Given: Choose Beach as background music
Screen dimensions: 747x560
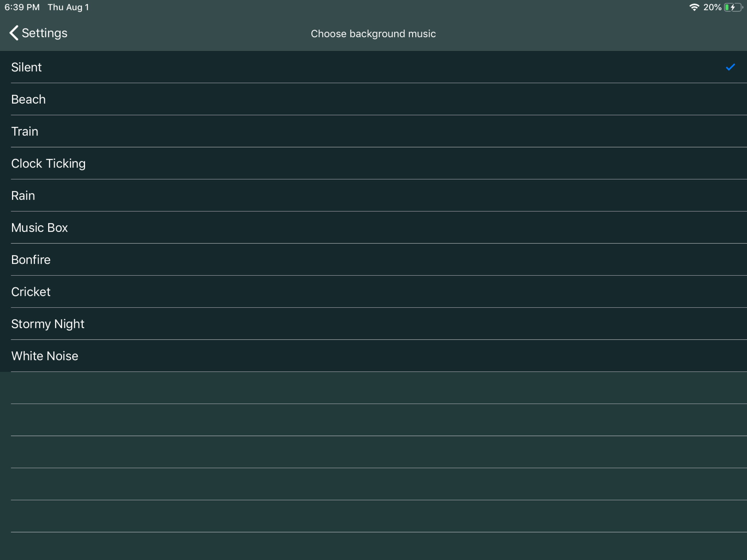Looking at the screenshot, I should point(28,99).
